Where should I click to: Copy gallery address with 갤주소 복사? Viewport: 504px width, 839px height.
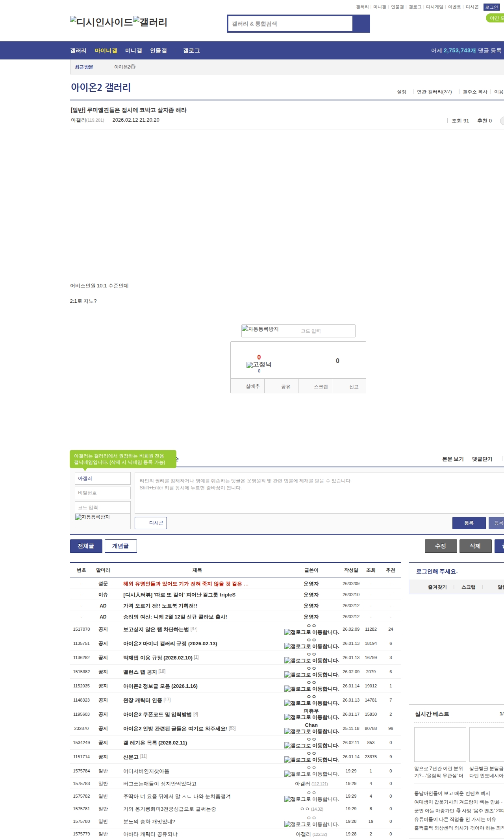(475, 92)
